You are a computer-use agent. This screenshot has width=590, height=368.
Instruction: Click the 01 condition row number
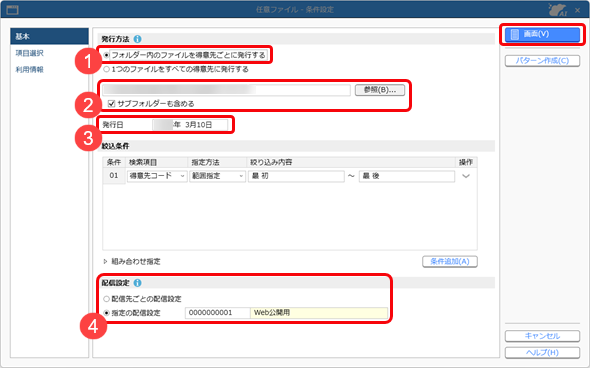pyautogui.click(x=114, y=176)
